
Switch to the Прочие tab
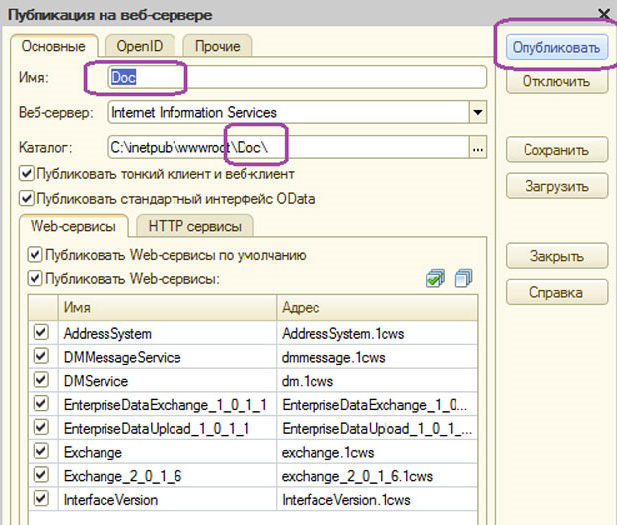218,46
